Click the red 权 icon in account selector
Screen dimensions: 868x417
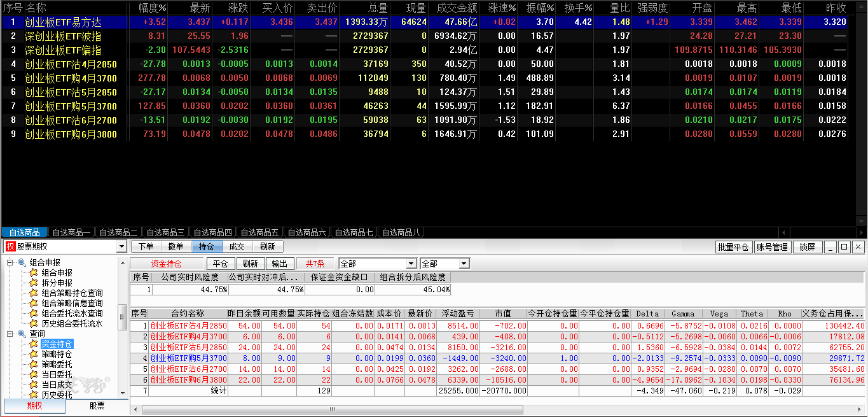point(10,247)
